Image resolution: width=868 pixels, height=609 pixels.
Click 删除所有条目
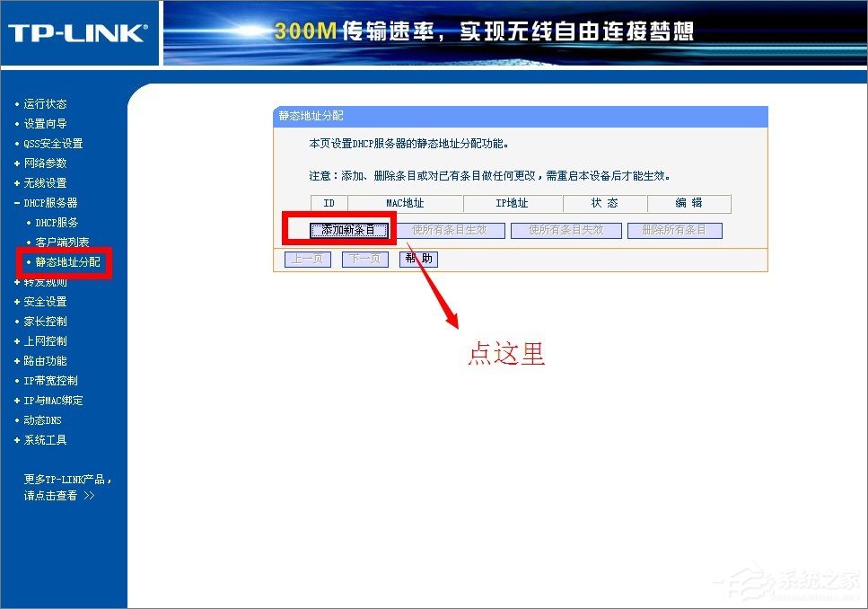point(675,229)
